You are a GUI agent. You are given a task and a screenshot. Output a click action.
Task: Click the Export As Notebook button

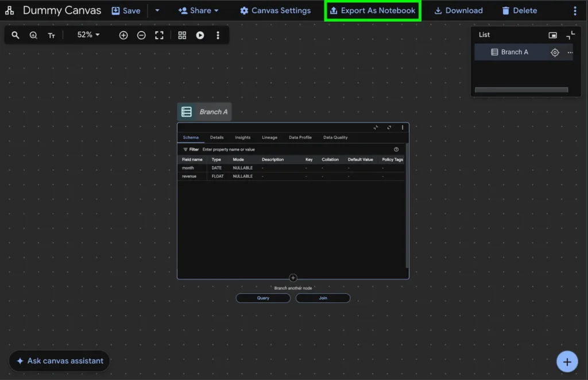tap(372, 10)
